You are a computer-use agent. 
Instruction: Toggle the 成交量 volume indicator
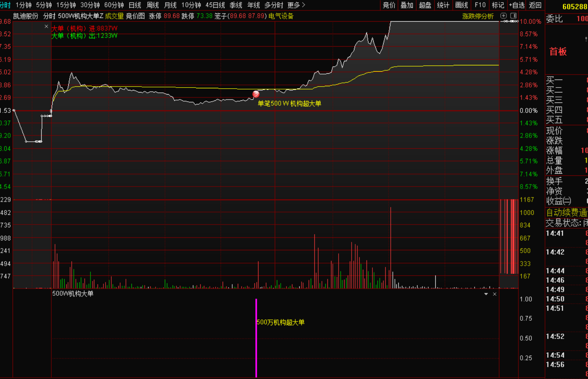114,16
